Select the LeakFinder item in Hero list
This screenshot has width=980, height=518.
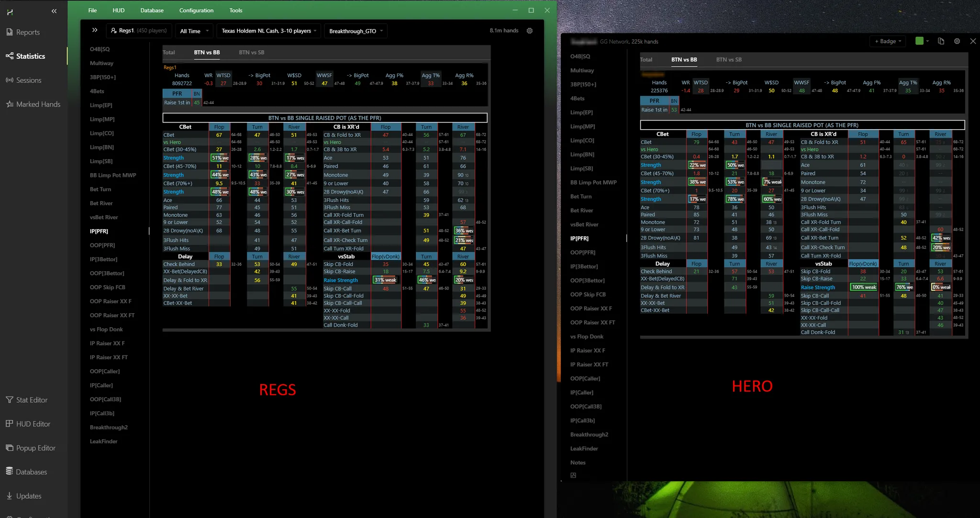[584, 449]
